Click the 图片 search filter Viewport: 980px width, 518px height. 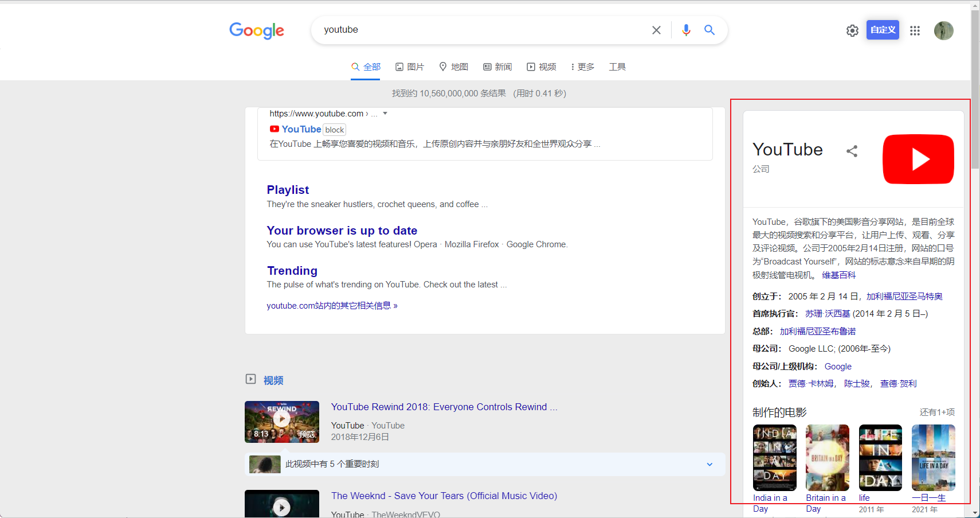coord(410,67)
